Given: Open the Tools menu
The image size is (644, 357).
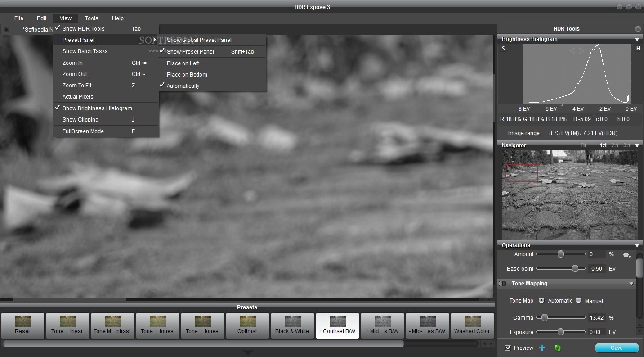Looking at the screenshot, I should coord(91,18).
